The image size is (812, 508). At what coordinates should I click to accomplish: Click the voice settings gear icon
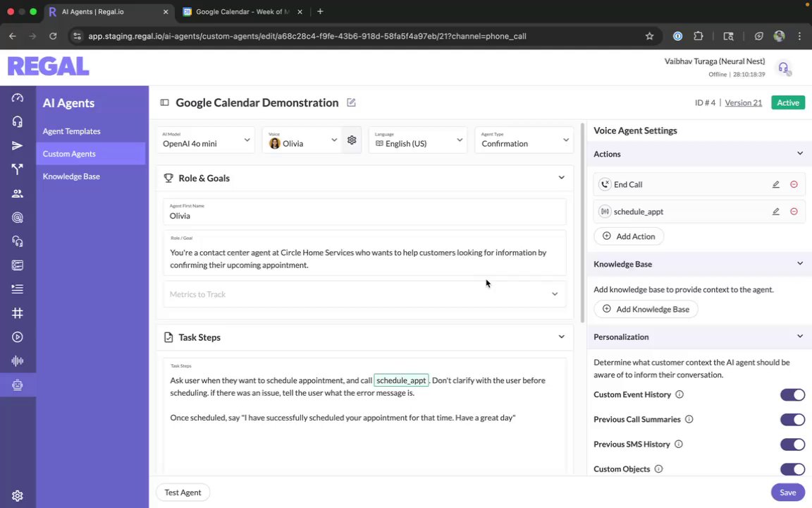[352, 140]
